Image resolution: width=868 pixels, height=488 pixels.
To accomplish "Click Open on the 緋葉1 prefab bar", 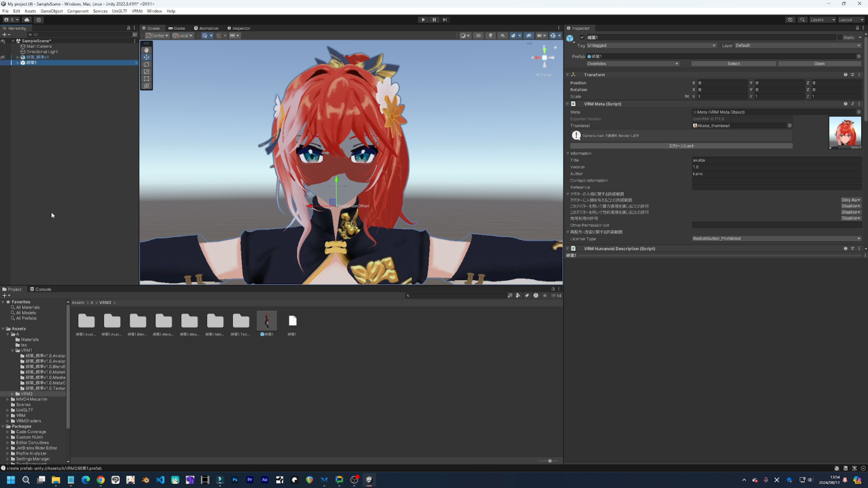I will pyautogui.click(x=819, y=63).
